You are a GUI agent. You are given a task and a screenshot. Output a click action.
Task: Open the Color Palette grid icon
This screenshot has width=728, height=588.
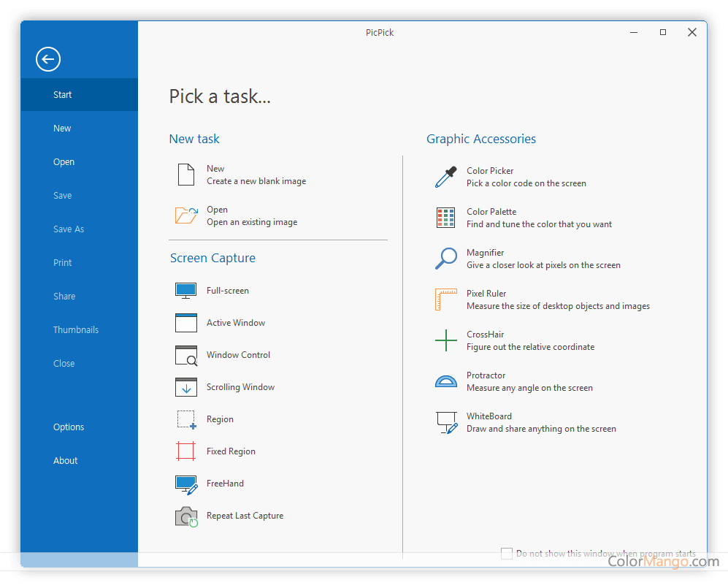pyautogui.click(x=445, y=218)
